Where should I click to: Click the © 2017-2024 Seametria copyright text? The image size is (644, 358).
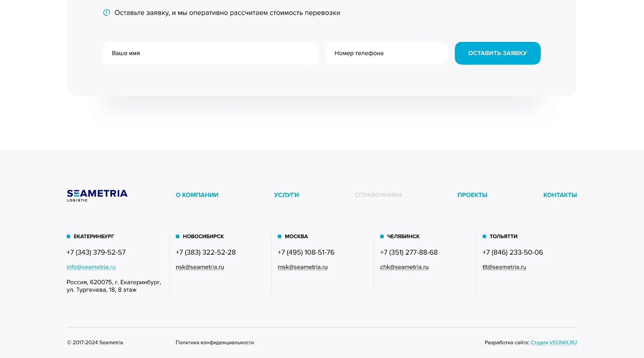95,343
